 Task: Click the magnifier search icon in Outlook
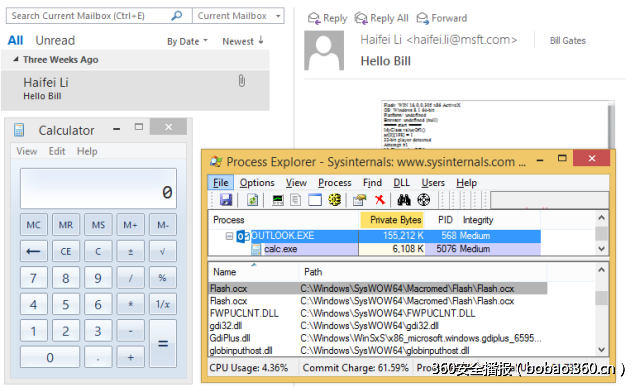click(x=176, y=16)
